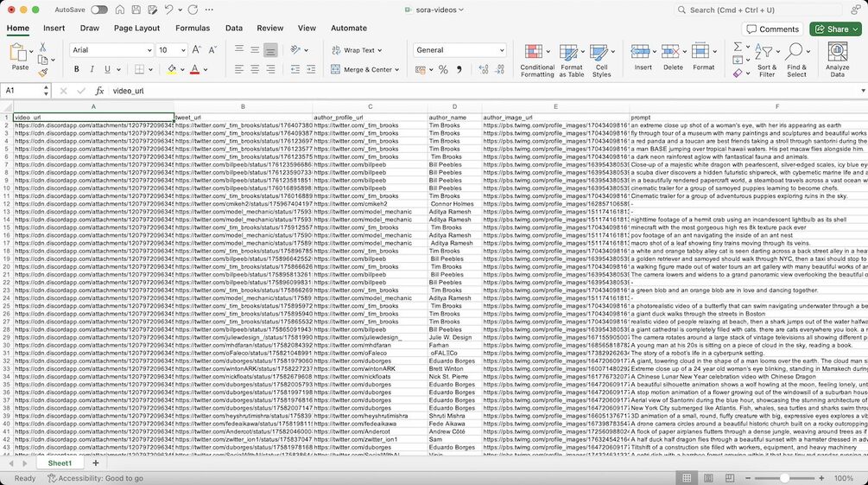Toggle Underline formatting
This screenshot has height=485, width=868.
107,69
